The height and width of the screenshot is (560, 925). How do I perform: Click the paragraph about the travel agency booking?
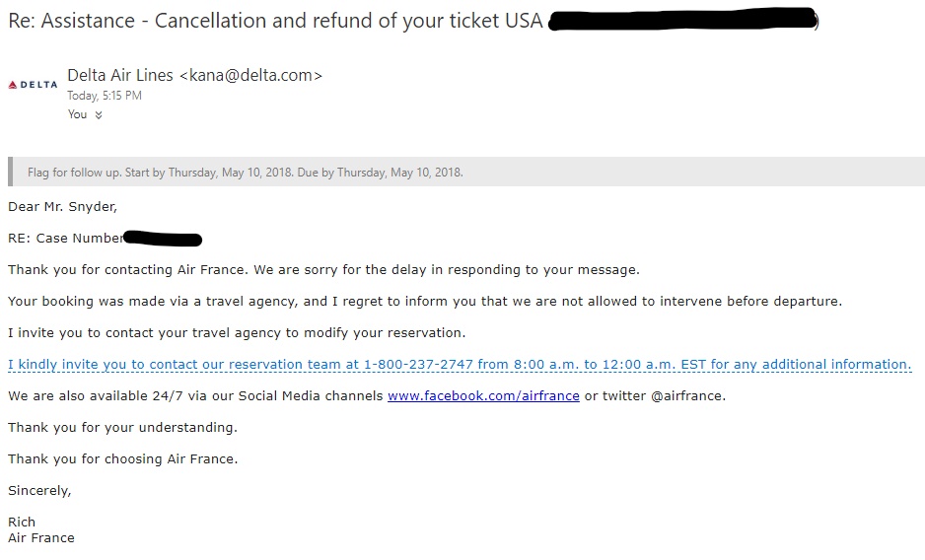(x=425, y=302)
